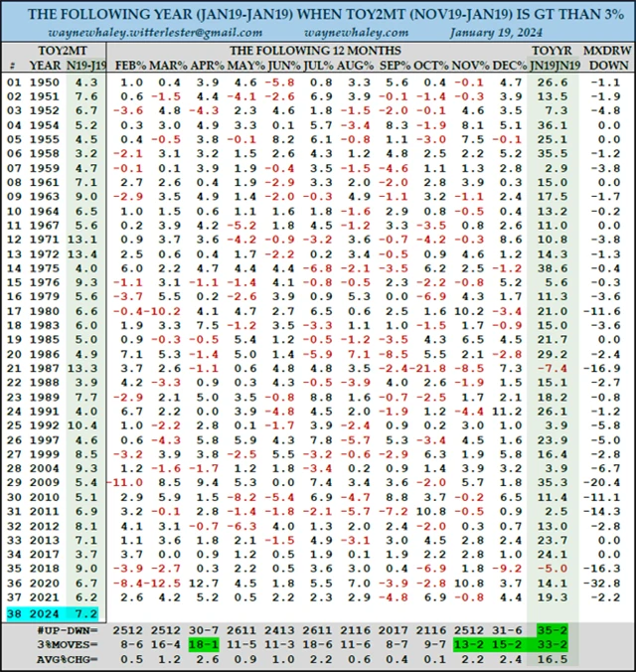Click the TOYYR JN19JN19 column header

(x=553, y=58)
